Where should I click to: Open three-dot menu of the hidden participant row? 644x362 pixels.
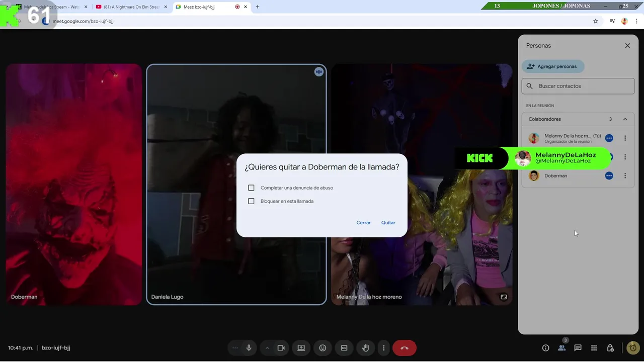(625, 157)
